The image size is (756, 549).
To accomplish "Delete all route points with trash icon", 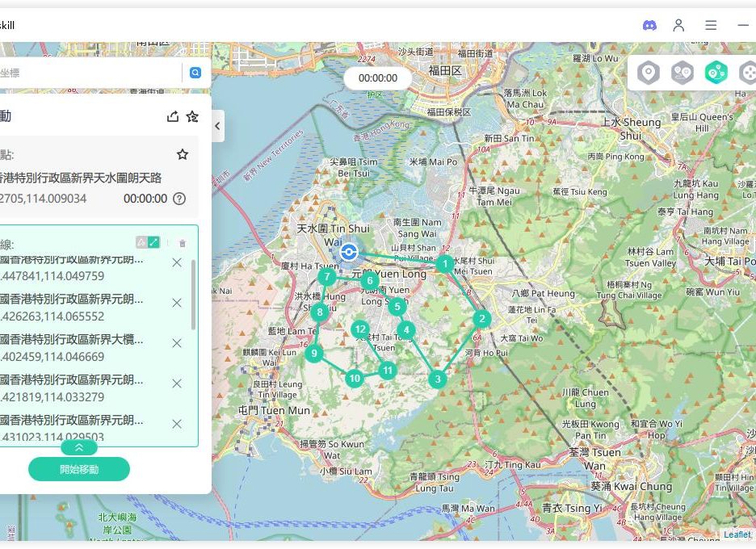I will coord(183,243).
